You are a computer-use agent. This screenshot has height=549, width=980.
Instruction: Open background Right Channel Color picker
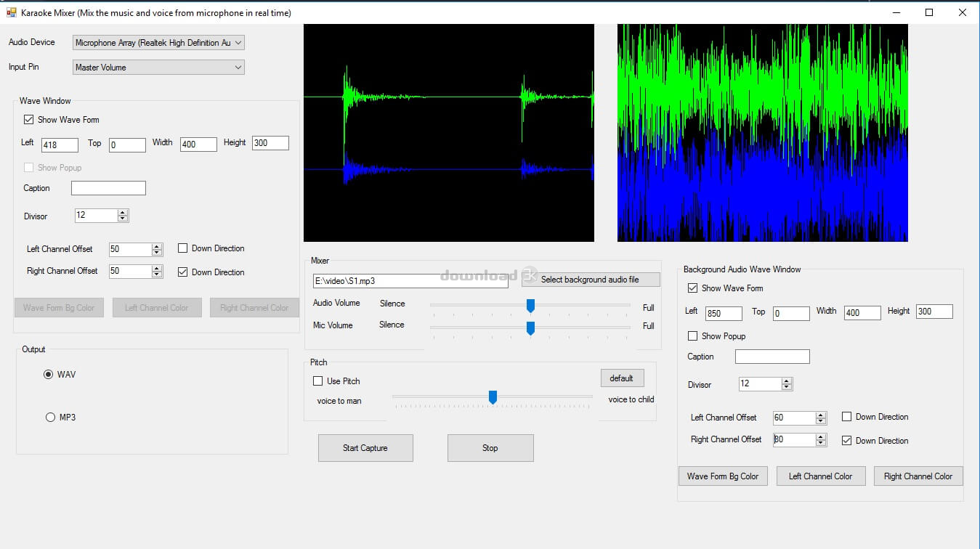tap(918, 476)
